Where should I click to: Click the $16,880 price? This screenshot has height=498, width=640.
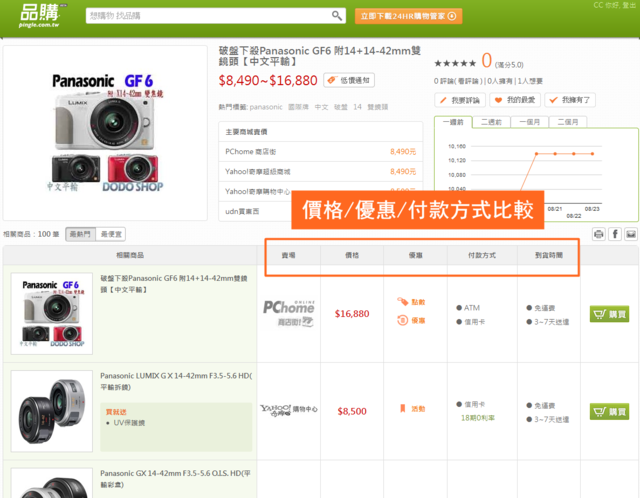click(x=352, y=313)
